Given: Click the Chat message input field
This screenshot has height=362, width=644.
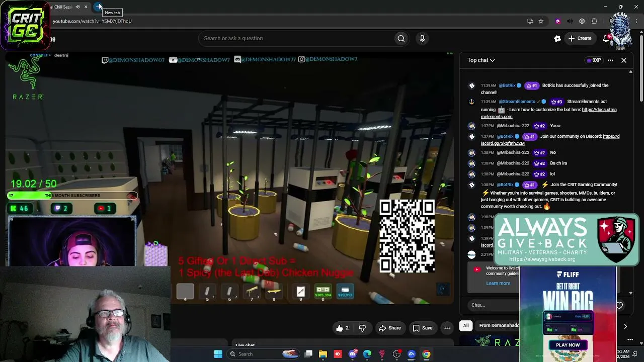Looking at the screenshot, I should click(494, 305).
